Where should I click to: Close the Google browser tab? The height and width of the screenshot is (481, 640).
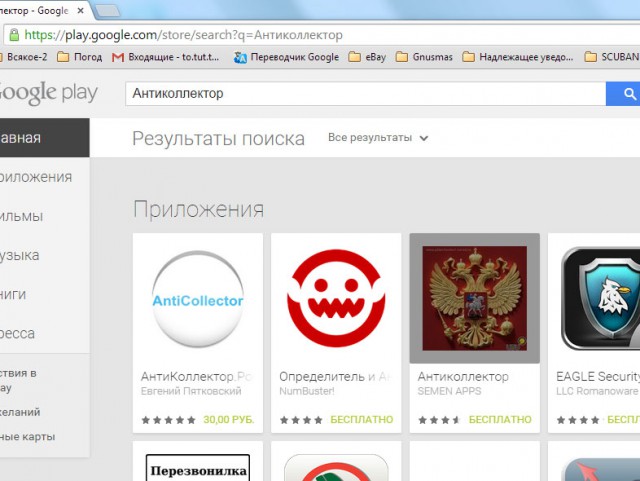80,11
